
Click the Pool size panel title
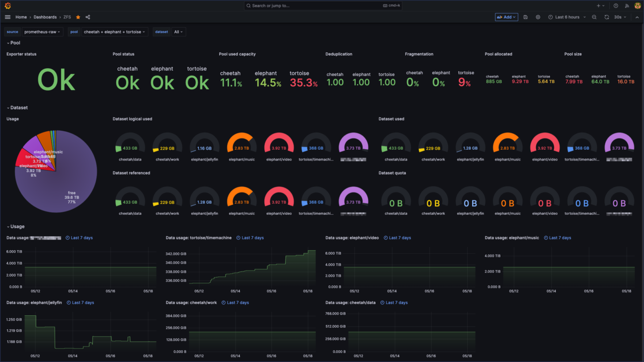573,54
